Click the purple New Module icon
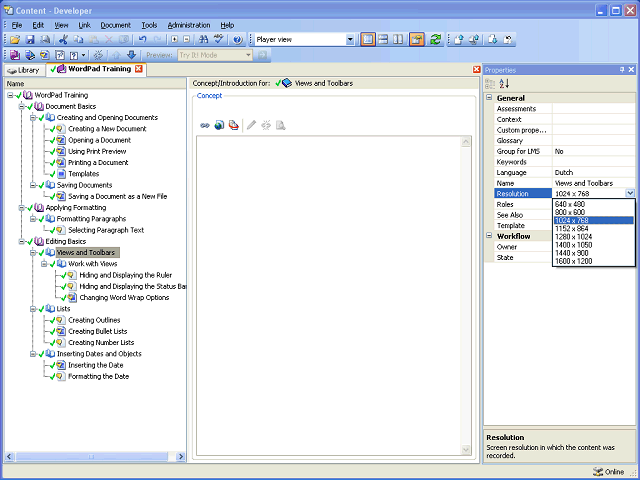The height and width of the screenshot is (480, 640). tap(15, 55)
